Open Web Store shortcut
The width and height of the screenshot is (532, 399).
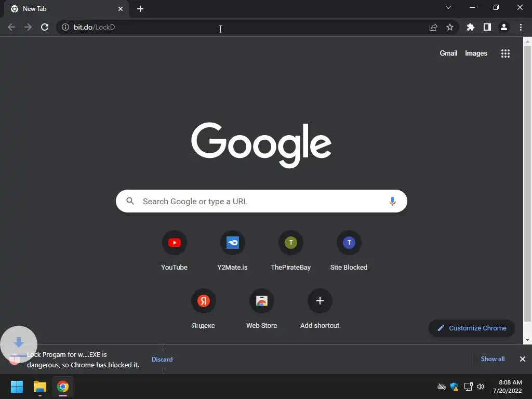tap(262, 309)
